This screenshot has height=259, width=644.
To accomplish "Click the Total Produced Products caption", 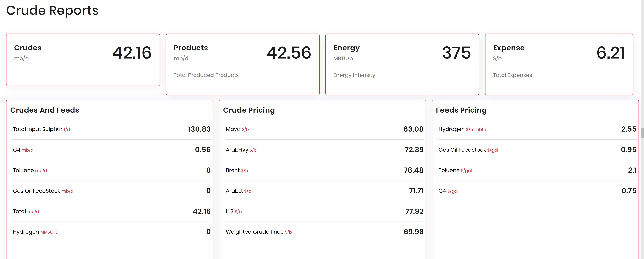I will [206, 75].
